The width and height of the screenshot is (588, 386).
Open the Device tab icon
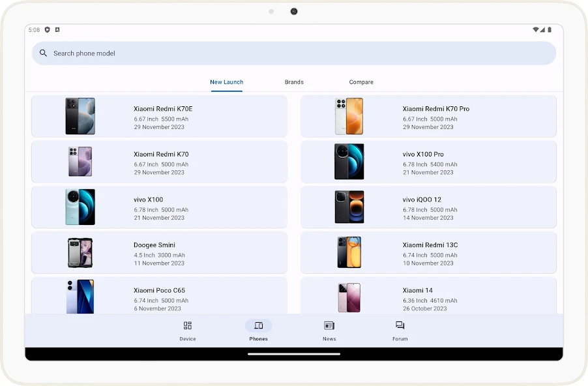coord(188,325)
